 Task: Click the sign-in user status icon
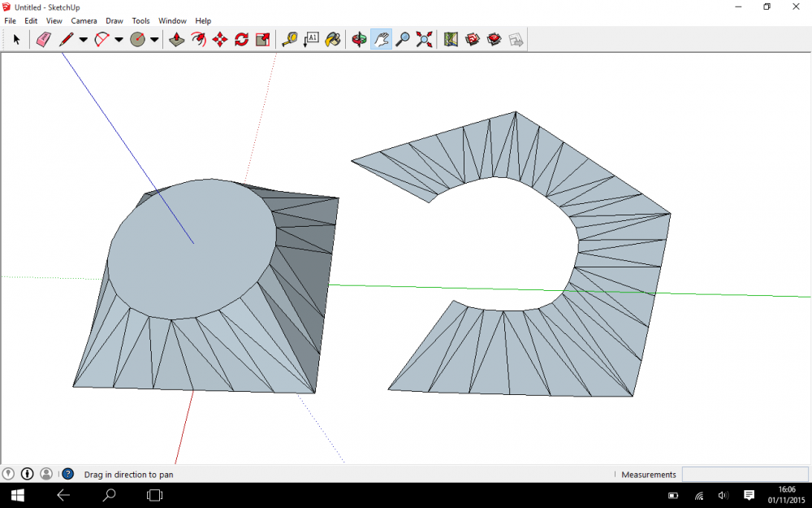click(x=46, y=474)
